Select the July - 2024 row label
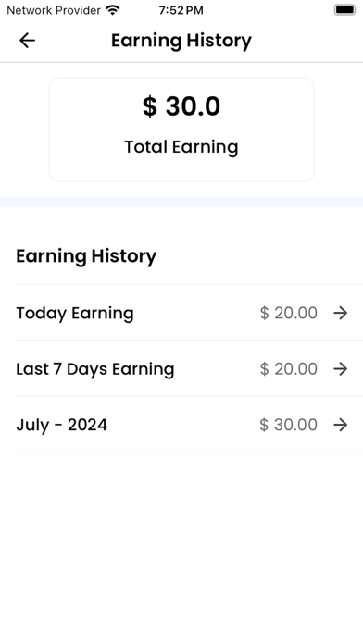Image resolution: width=363 pixels, height=644 pixels. [x=62, y=425]
